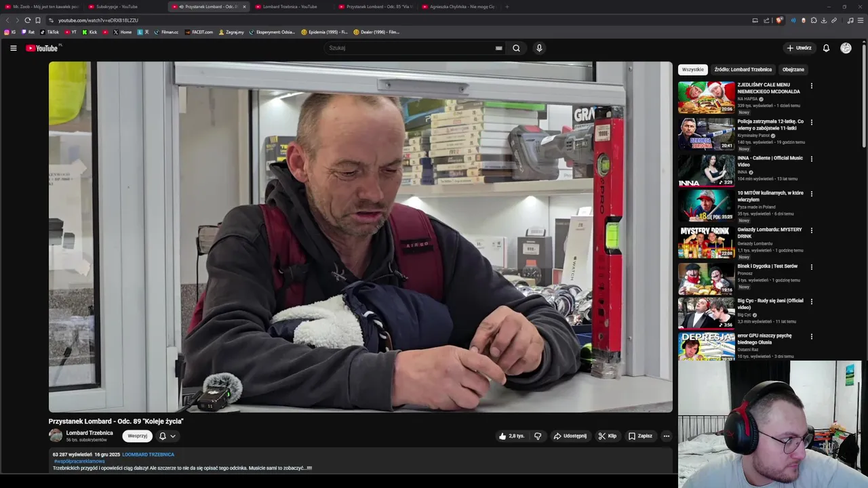Open more actions ellipsis under video
Screen dimensions: 868x488
pyautogui.click(x=667, y=436)
